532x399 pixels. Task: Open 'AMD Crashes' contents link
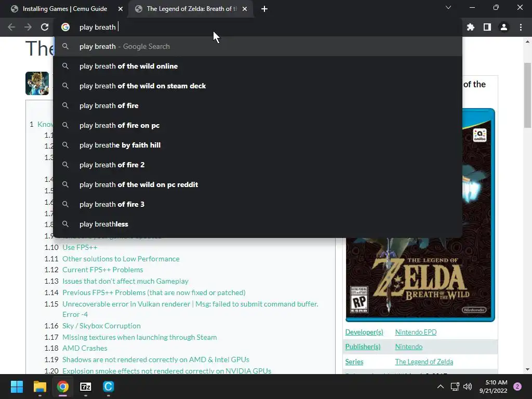(85, 348)
